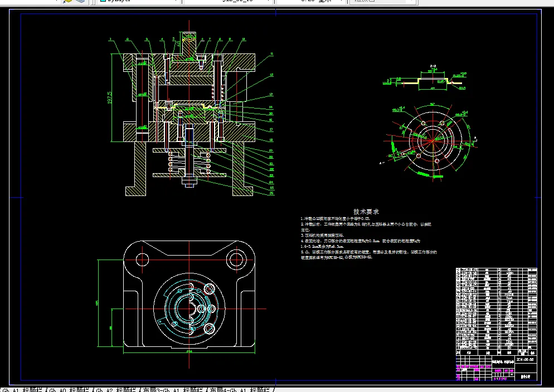Pick technical requirement note number 1 text
Image resolution: width=554 pixels, height=392 pixels.
click(x=336, y=219)
